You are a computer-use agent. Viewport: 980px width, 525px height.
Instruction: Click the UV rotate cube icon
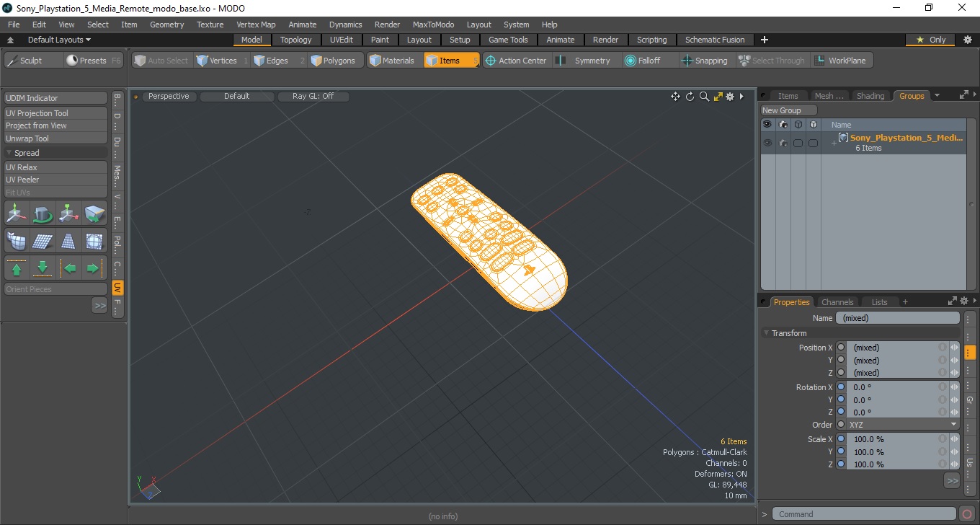(x=43, y=213)
